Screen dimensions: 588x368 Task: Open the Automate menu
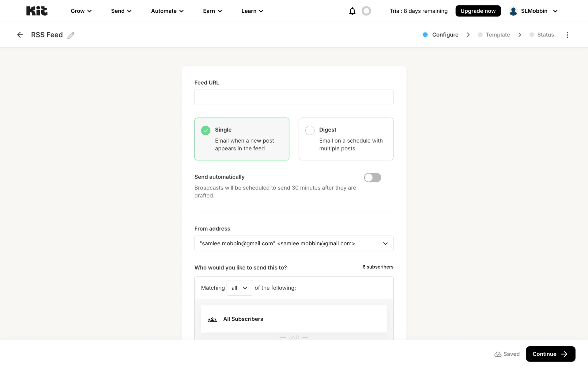tap(167, 11)
